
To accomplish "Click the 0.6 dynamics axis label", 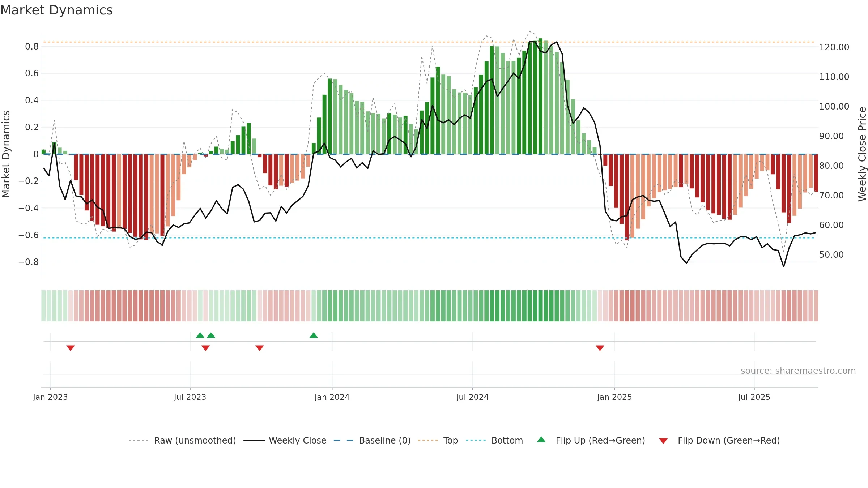I will point(32,73).
